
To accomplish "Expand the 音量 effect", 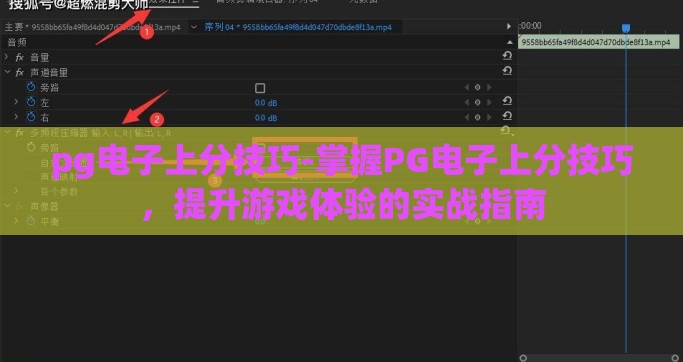I will (x=7, y=57).
